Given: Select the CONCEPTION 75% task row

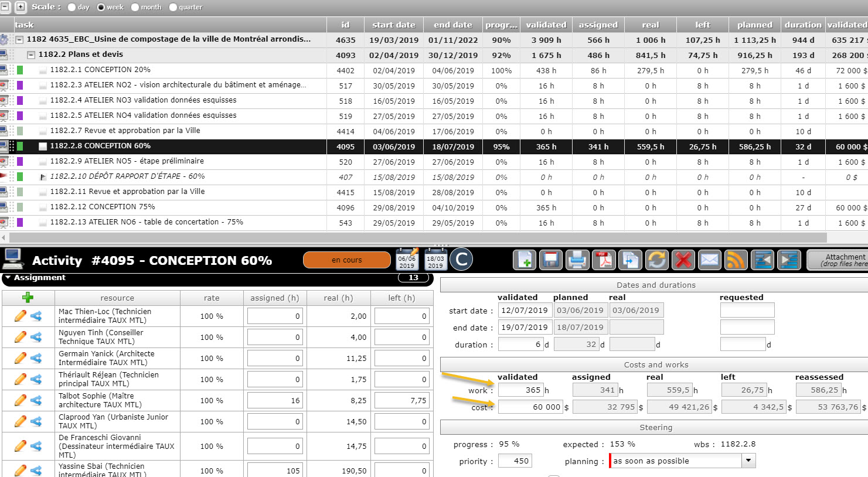Looking at the screenshot, I should point(103,207).
